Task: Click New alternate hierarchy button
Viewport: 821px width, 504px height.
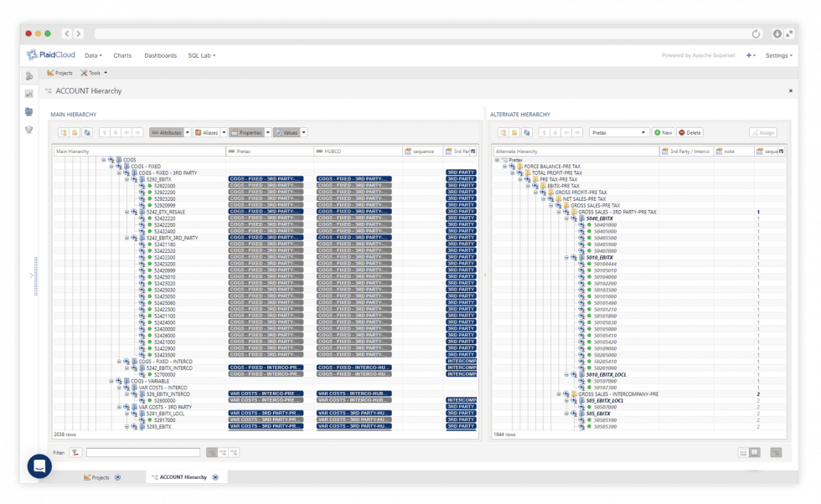Action: tap(664, 133)
